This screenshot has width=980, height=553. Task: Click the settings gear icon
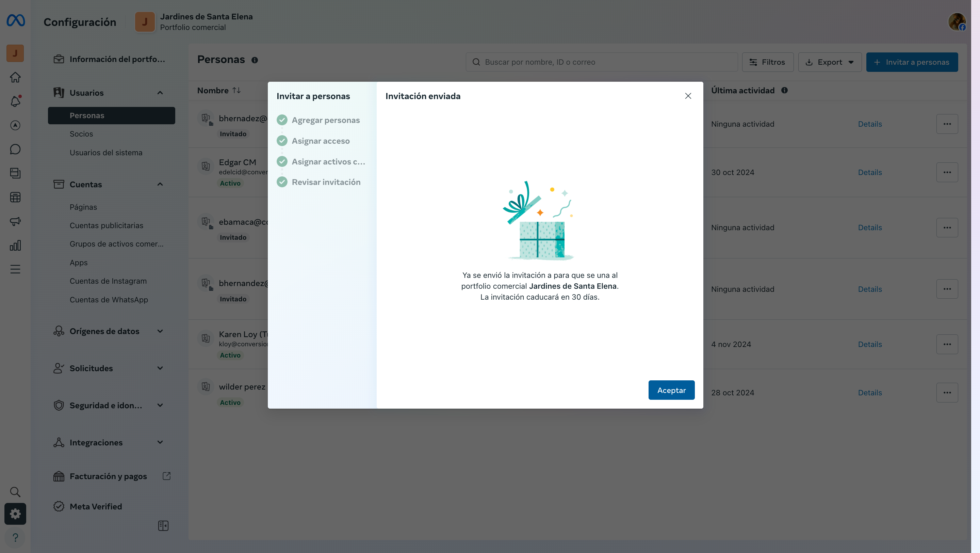(x=15, y=514)
